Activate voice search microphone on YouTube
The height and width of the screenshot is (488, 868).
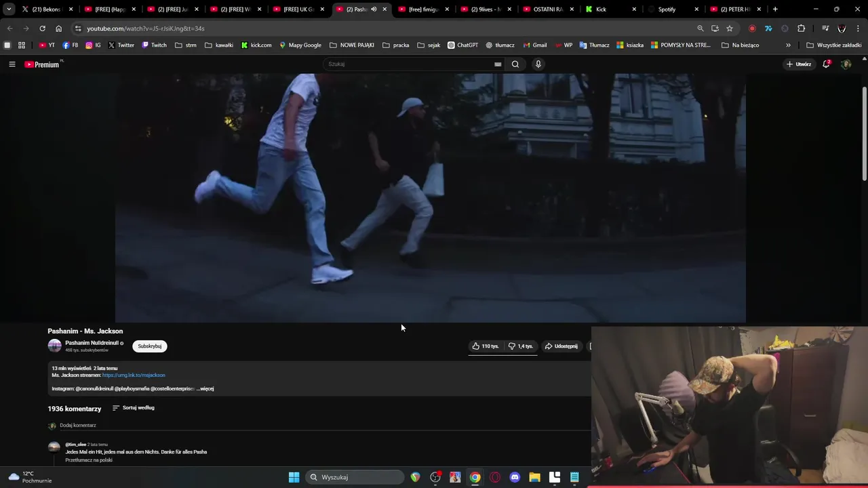pos(538,64)
